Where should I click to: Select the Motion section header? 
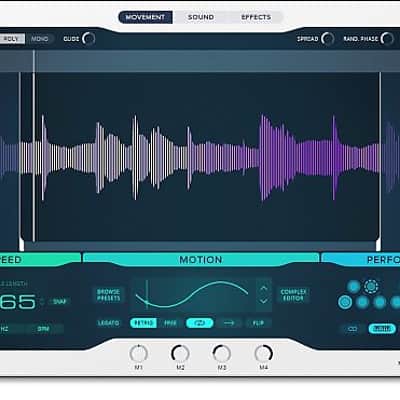[x=201, y=259]
